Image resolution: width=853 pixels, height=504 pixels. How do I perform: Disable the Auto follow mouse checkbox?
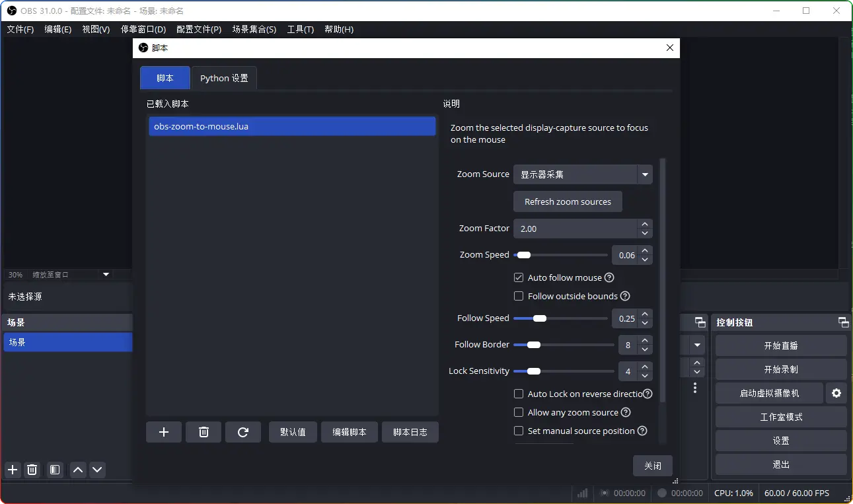pos(519,278)
